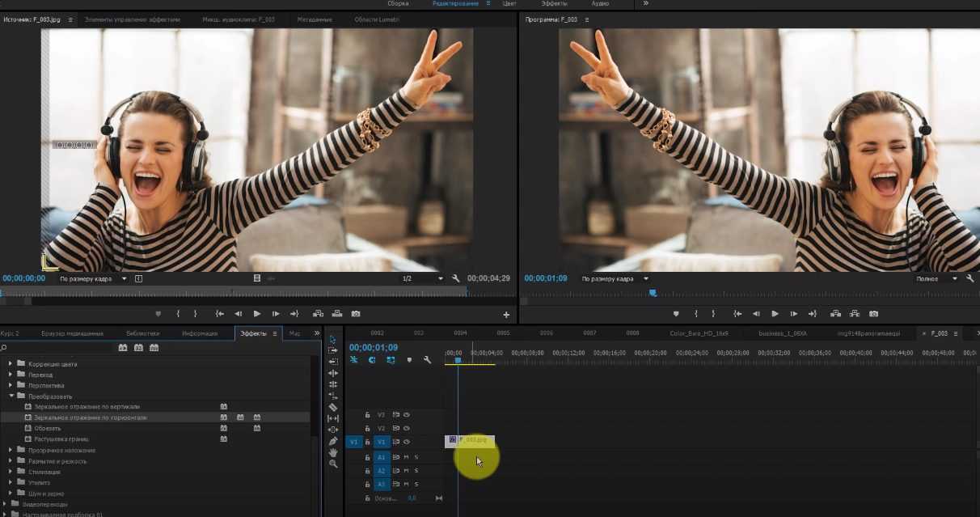Click the Export Frame camera in Program monitor

[x=873, y=314]
